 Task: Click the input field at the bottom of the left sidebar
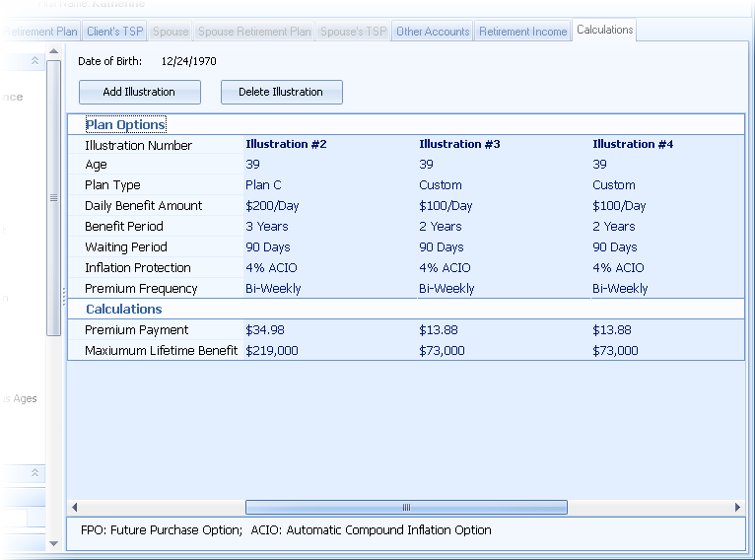click(x=12, y=518)
